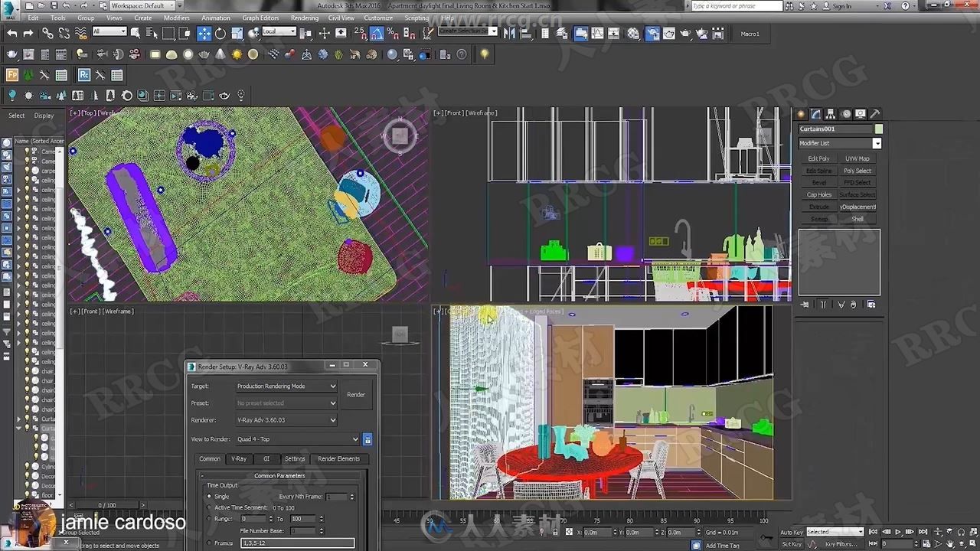Click the Select and Link chain icon
Image resolution: width=980 pixels, height=551 pixels.
pyautogui.click(x=47, y=33)
